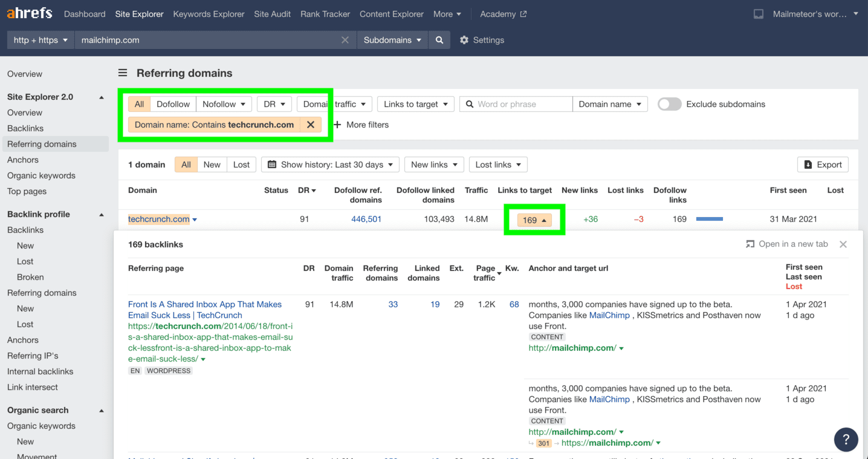Click the search magnifier button
This screenshot has height=459, width=868.
tap(439, 40)
